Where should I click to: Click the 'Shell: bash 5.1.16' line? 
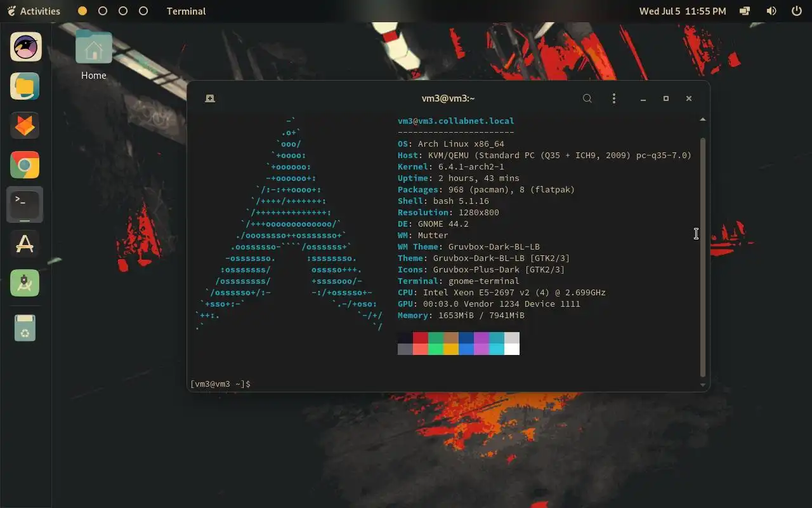tap(443, 201)
